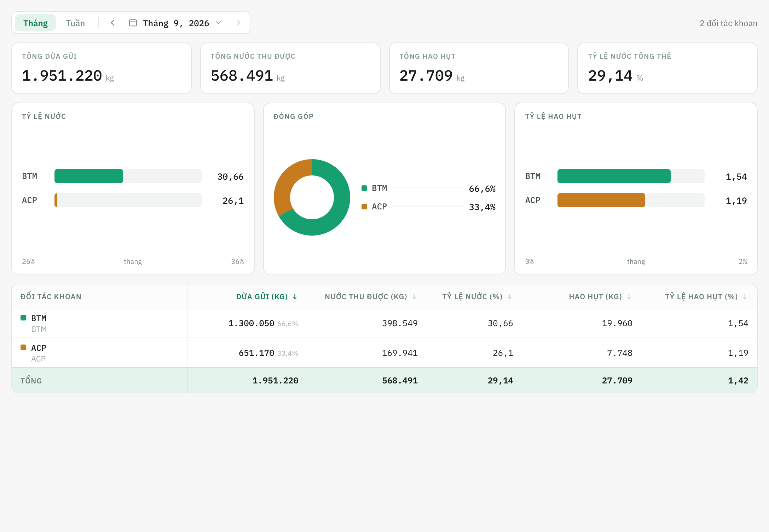Sort by Nước thu được (KG) column
Screen dimensions: 769x532
click(370, 297)
